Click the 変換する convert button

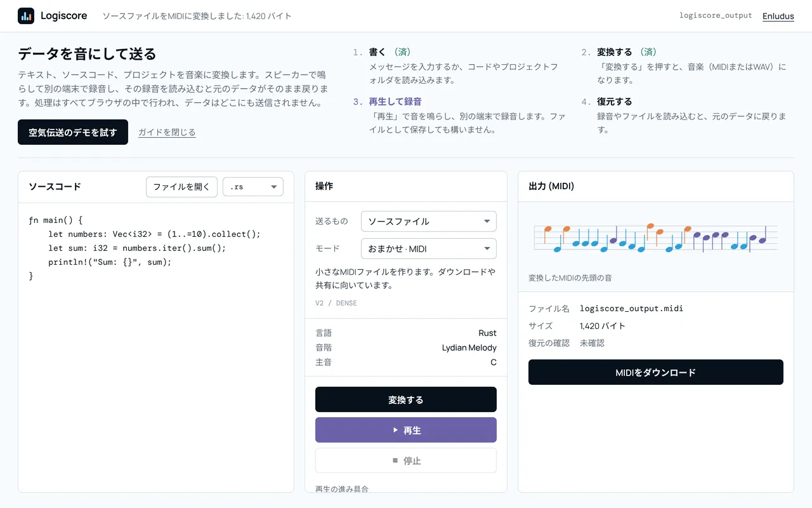coord(406,399)
